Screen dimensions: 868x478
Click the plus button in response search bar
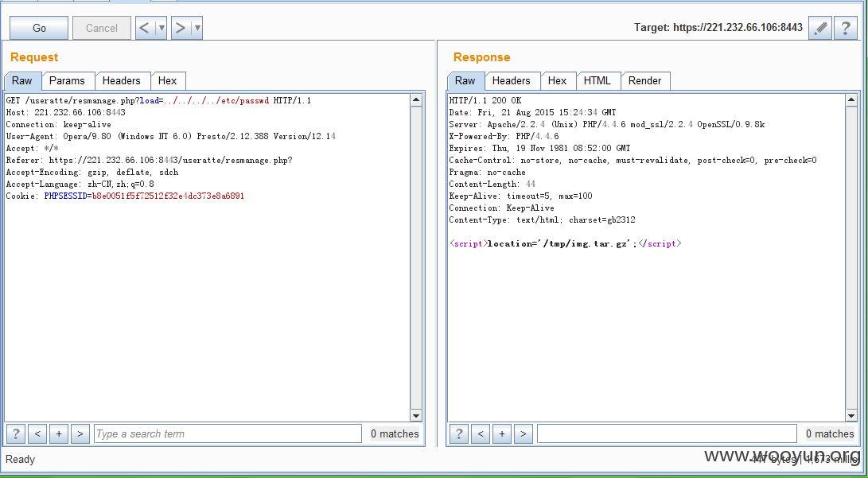pos(501,433)
